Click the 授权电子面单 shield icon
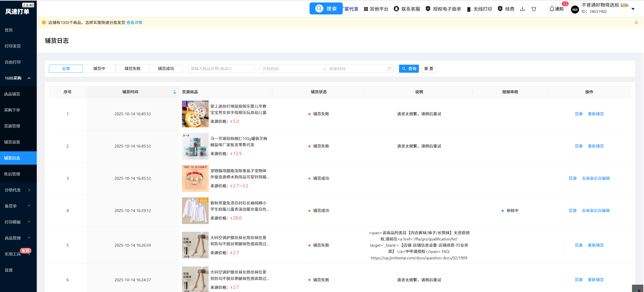Screen dimensions: 644x292 [x=428, y=9]
